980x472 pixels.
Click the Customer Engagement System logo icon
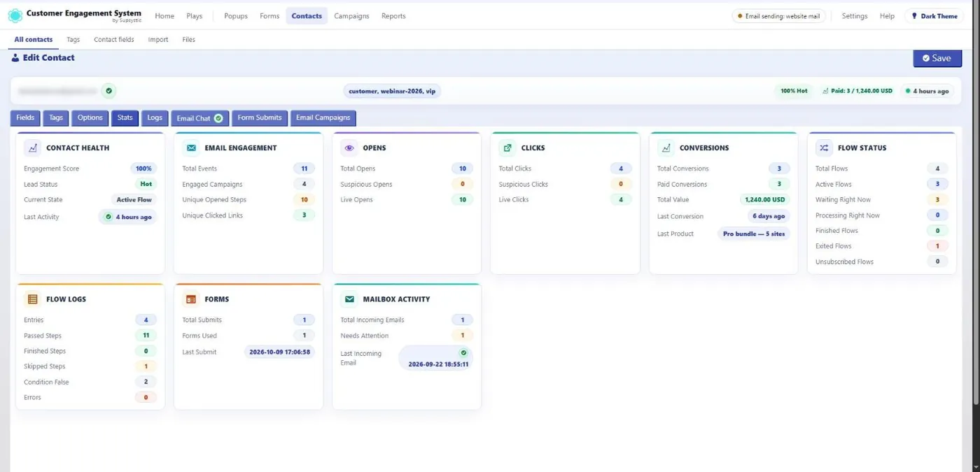tap(15, 15)
